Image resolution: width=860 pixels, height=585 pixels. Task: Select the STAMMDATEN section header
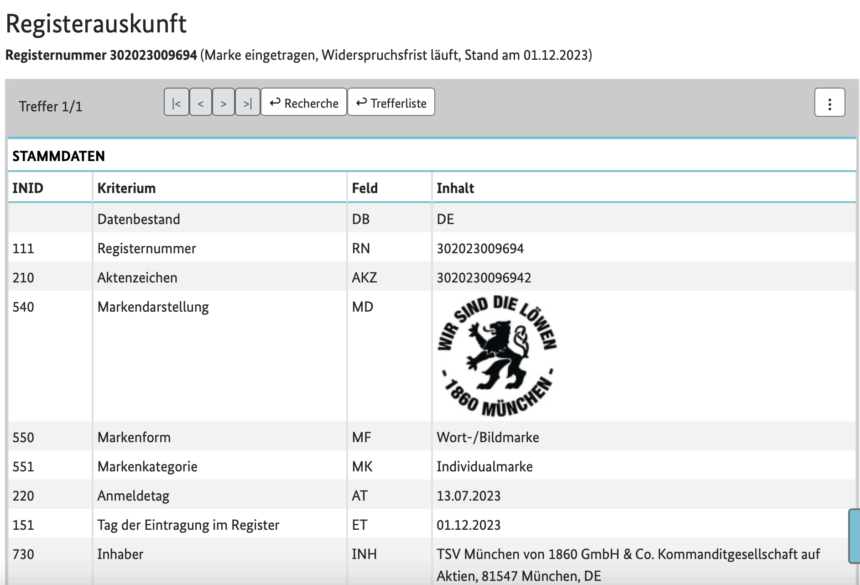point(58,156)
